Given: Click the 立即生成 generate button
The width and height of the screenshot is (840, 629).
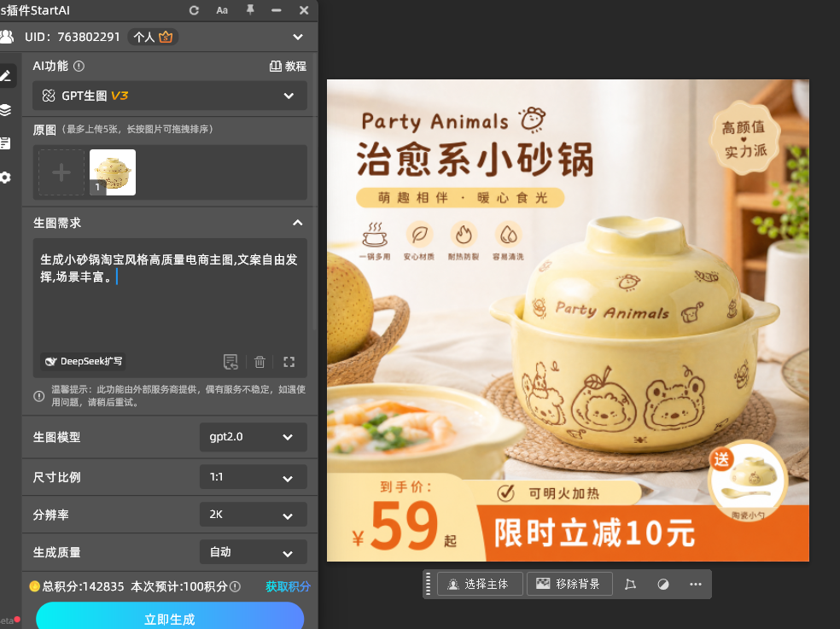Looking at the screenshot, I should 170,616.
